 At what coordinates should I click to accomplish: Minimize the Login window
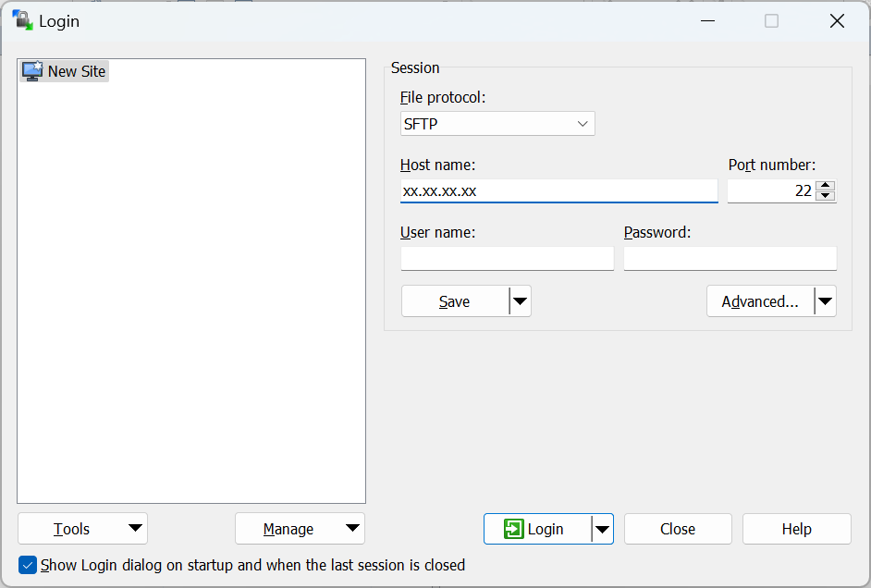707,21
